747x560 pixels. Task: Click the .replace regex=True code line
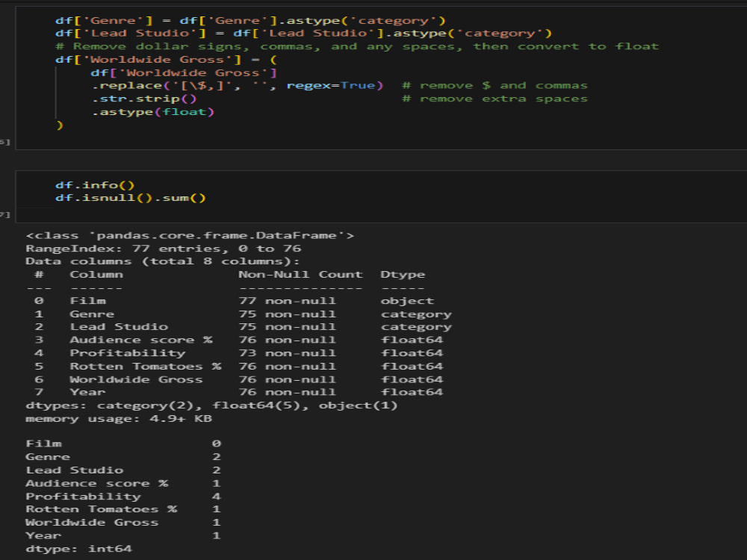(238, 86)
